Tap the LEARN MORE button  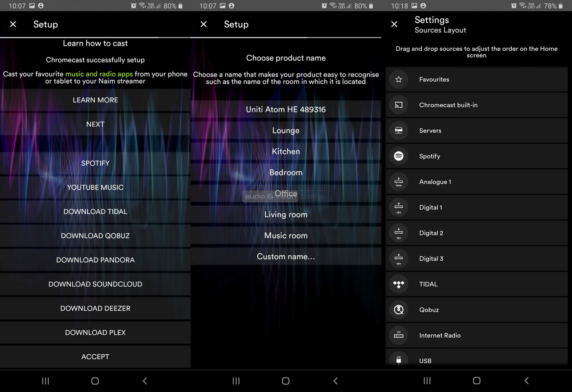95,100
